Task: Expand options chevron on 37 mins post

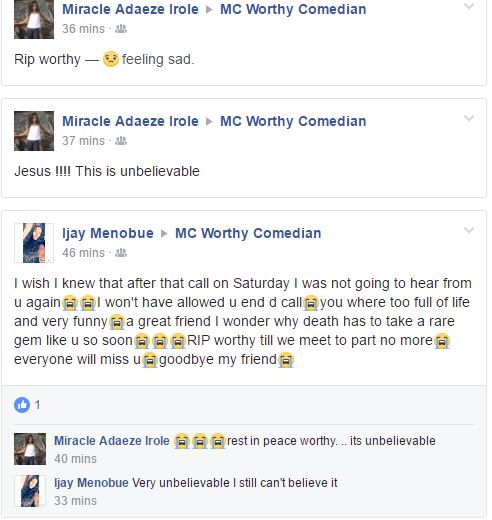Action: click(x=469, y=118)
